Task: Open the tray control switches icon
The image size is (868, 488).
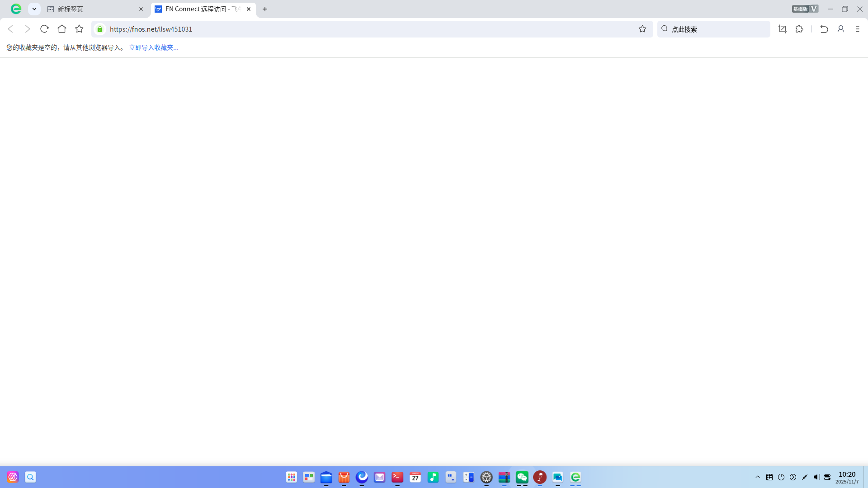Action: [x=827, y=477]
